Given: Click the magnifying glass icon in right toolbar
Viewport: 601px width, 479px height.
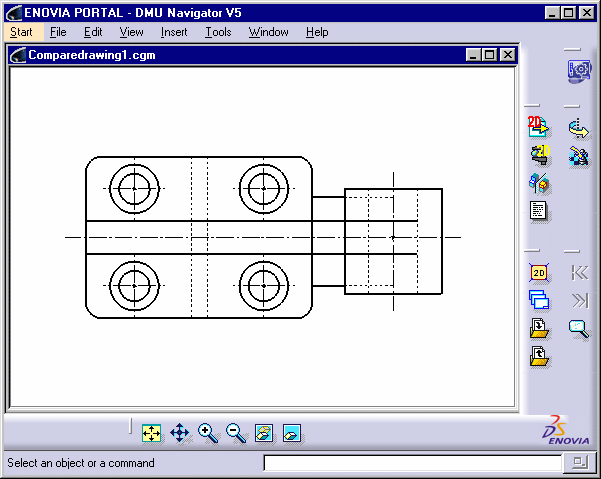Looking at the screenshot, I should (x=579, y=329).
